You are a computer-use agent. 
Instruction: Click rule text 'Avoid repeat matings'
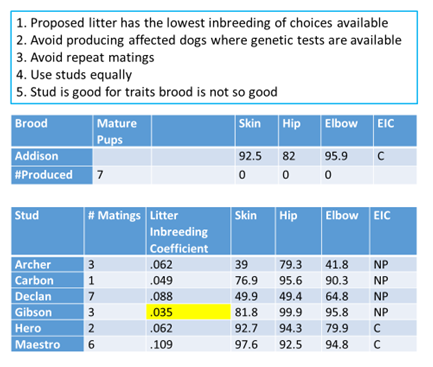click(x=92, y=58)
